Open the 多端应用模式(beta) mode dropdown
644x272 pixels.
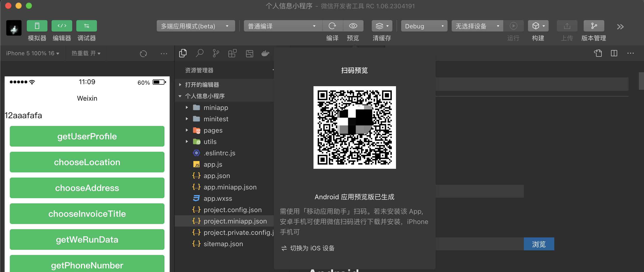[196, 26]
